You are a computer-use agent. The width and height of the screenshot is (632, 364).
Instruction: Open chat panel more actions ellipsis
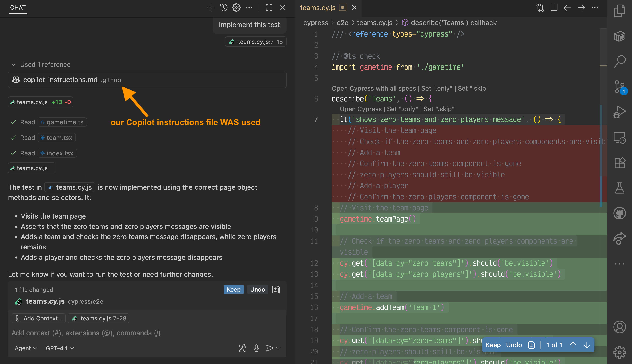click(x=249, y=7)
